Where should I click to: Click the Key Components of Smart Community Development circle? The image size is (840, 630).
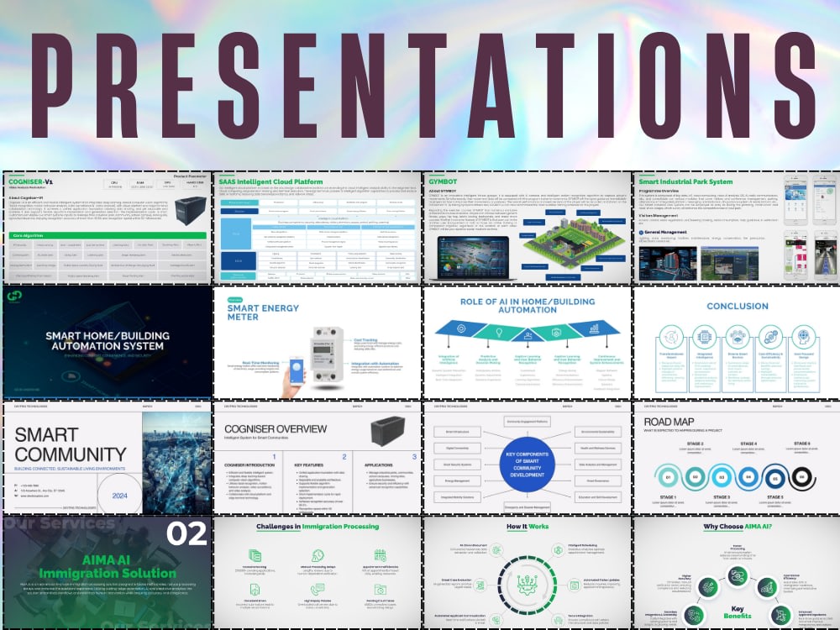[x=528, y=465]
